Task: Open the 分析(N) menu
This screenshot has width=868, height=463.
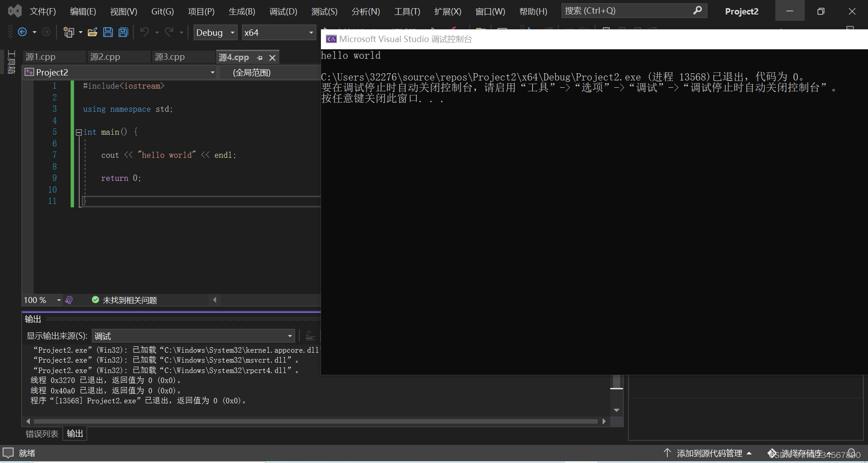Action: coord(366,11)
